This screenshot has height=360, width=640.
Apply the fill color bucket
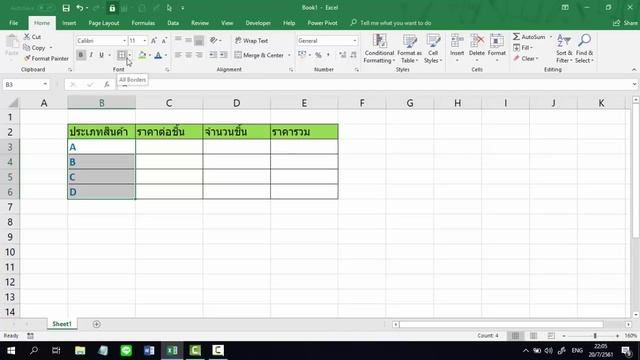tap(142, 55)
